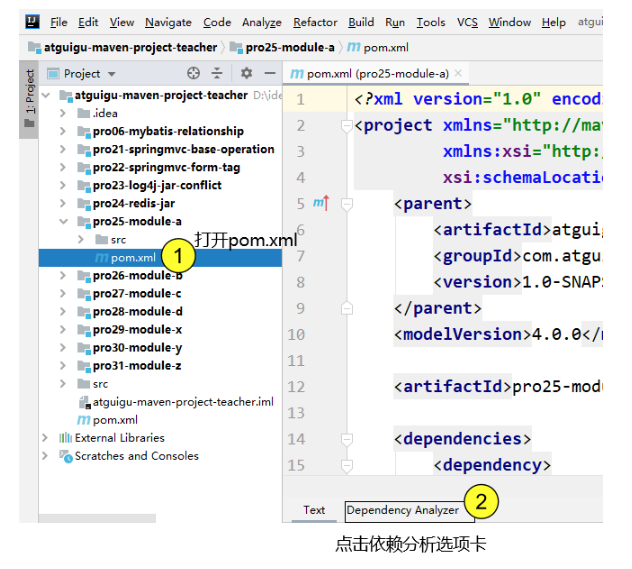The height and width of the screenshot is (569, 632).
Task: Click the External Libraries icon
Action: [x=66, y=438]
